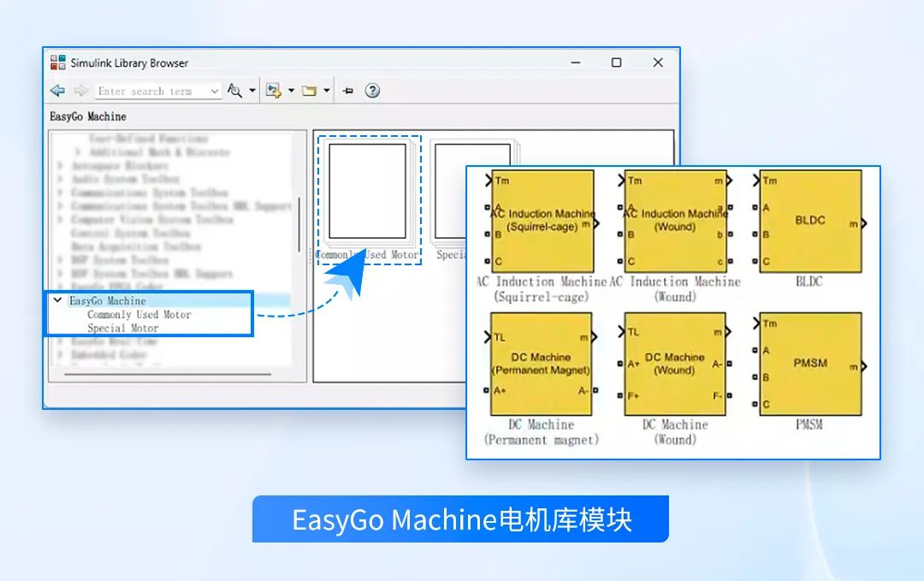Open the new model dropdown arrow
Image resolution: width=924 pixels, height=581 pixels.
click(x=291, y=91)
